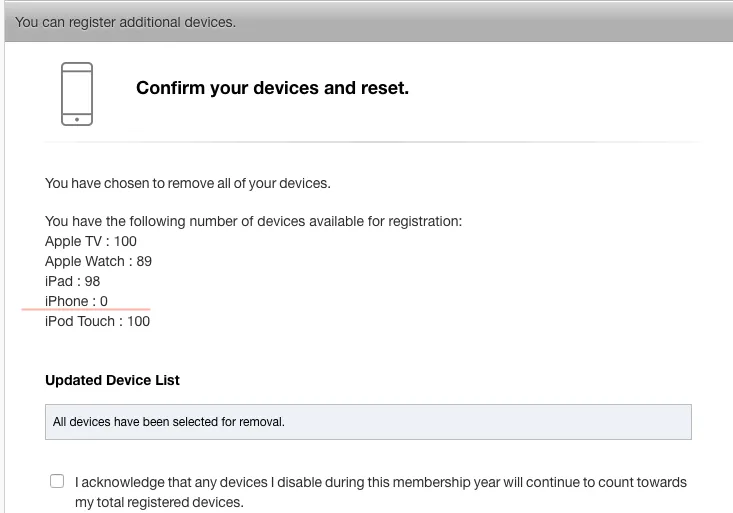Check the acknowledge disabled devices checkbox

(57, 481)
